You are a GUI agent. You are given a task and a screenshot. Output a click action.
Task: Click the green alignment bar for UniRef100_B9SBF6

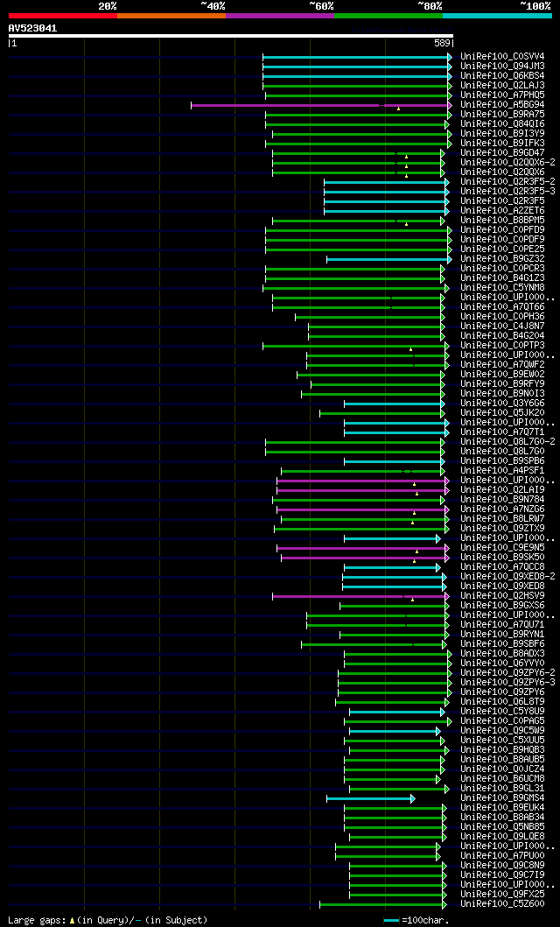tap(375, 644)
